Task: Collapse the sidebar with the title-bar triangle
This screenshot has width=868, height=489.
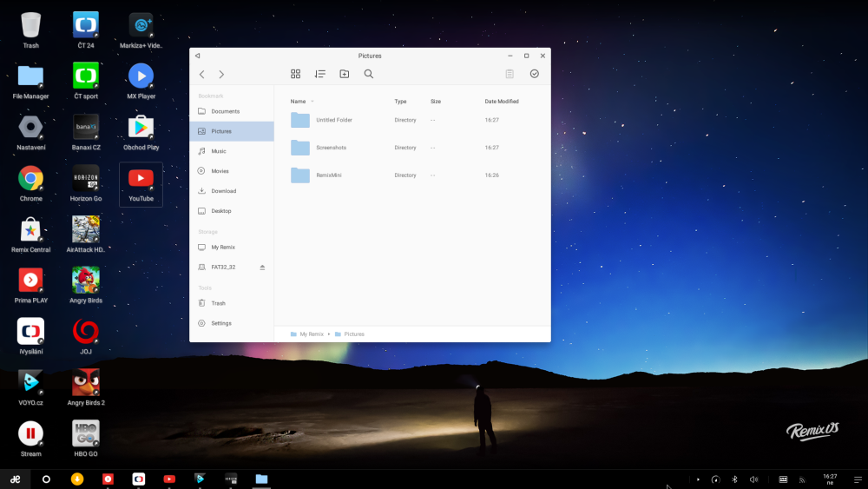Action: [198, 56]
